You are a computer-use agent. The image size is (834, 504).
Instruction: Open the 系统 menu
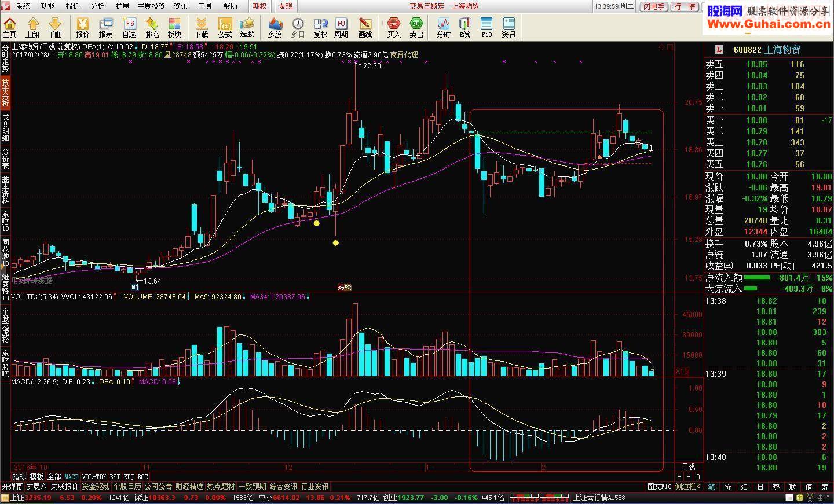[x=23, y=6]
